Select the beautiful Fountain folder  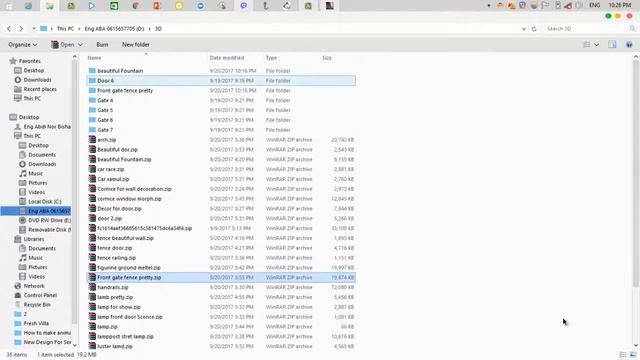[x=120, y=71]
